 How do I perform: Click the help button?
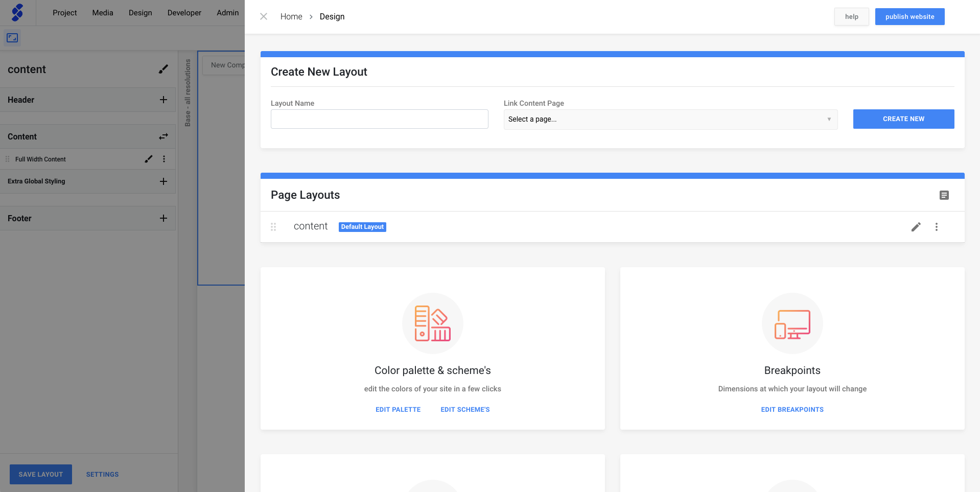click(852, 16)
